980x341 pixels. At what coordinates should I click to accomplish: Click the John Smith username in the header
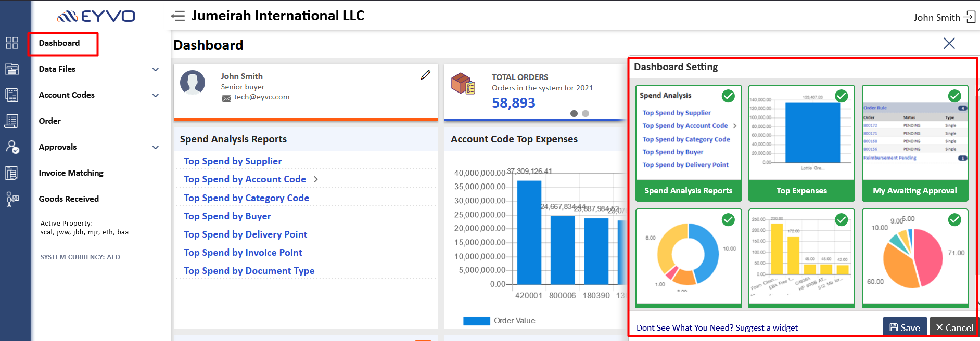point(937,17)
